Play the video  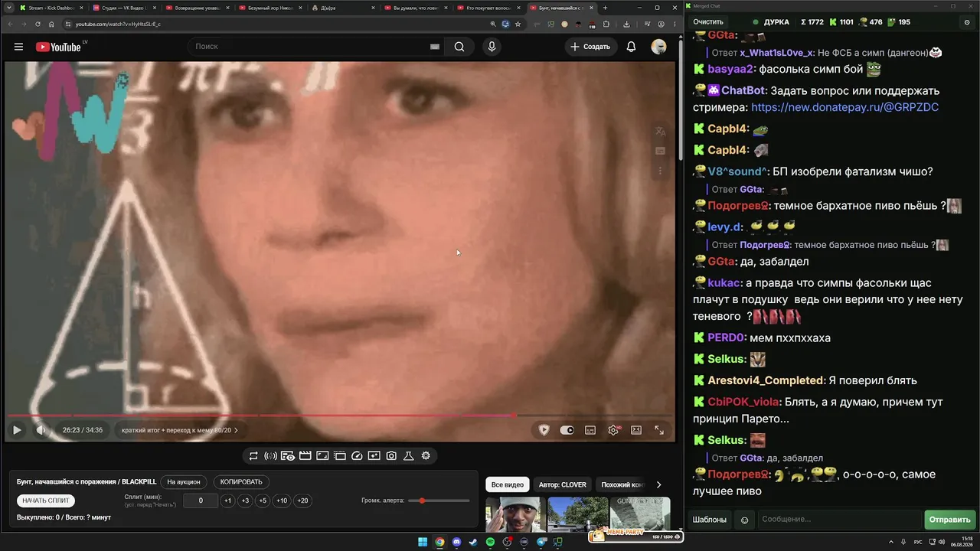[x=17, y=430]
